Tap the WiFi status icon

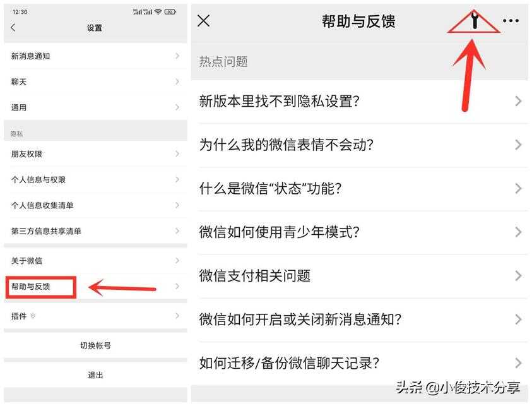pos(157,12)
